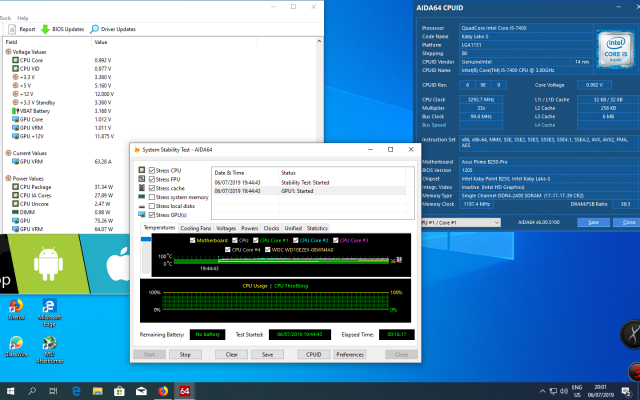Switch to Voltages tab
640x400 pixels.
[x=226, y=228]
